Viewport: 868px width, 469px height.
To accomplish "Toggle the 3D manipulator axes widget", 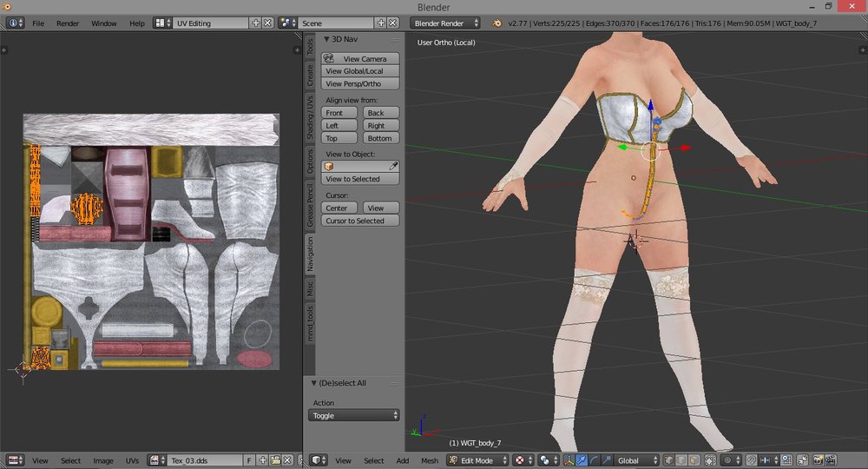I will pos(569,460).
